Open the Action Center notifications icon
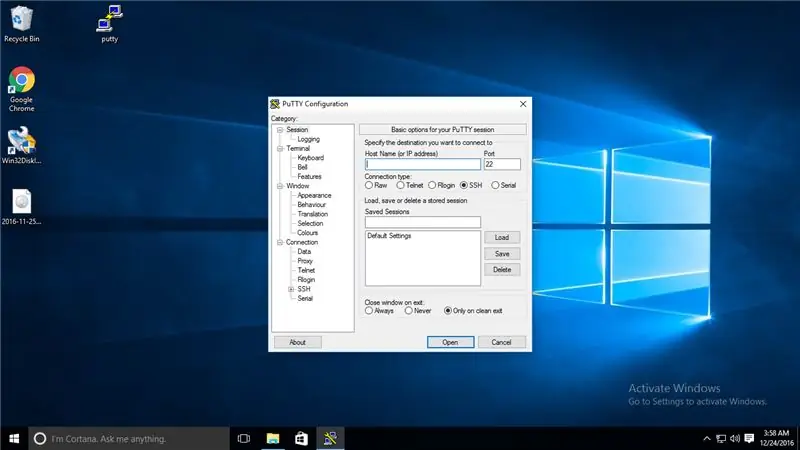Screen dimensions: 800x450 point(749,438)
